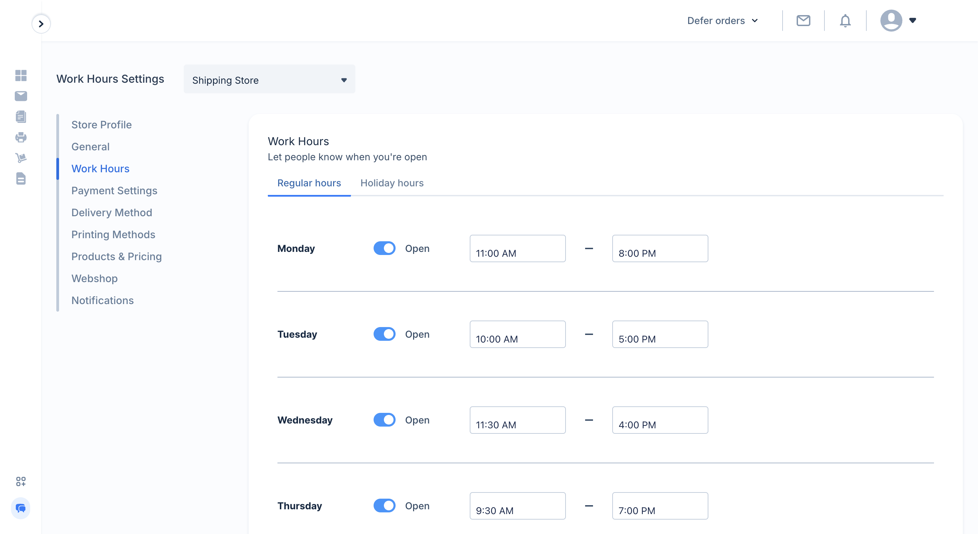The height and width of the screenshot is (534, 980).
Task: Click the notification bell icon
Action: pos(845,21)
